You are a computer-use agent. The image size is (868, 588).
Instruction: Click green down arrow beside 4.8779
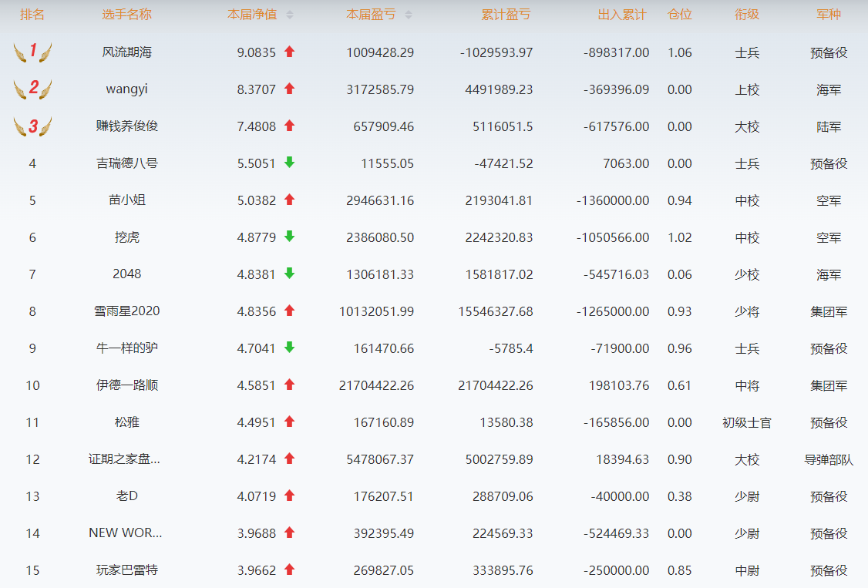pyautogui.click(x=289, y=237)
